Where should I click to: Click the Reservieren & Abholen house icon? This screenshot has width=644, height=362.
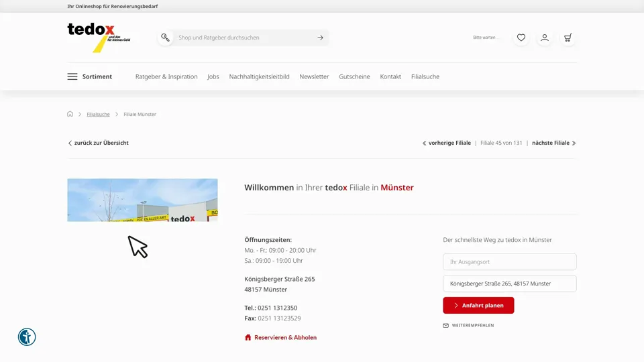pyautogui.click(x=248, y=337)
